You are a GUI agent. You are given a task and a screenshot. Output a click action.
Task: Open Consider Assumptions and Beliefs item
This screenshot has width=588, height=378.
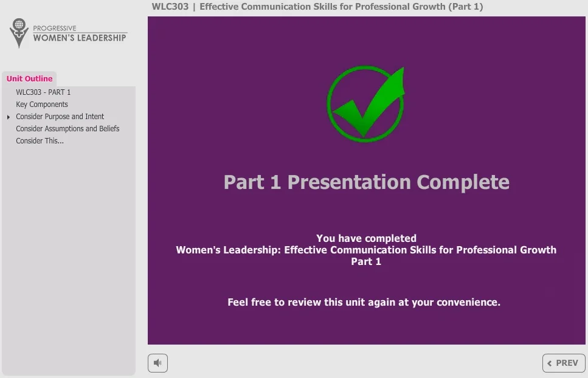click(67, 128)
